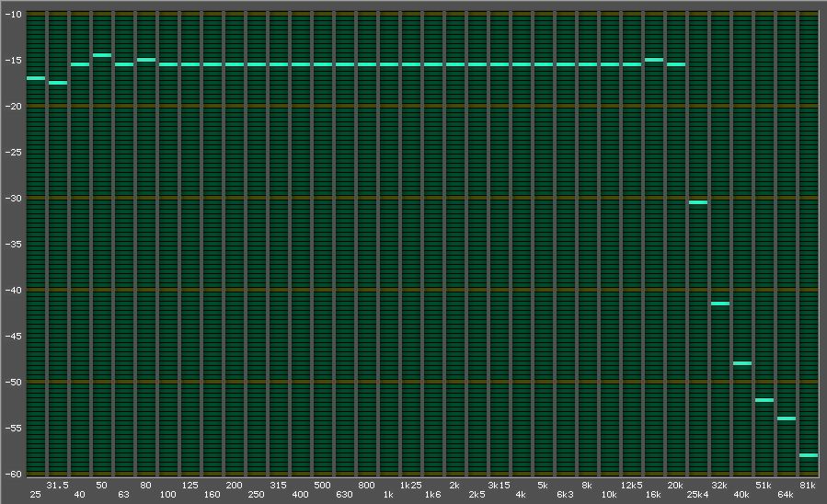This screenshot has height=504, width=827.
Task: Select the 16k frequency label
Action: pos(653,495)
